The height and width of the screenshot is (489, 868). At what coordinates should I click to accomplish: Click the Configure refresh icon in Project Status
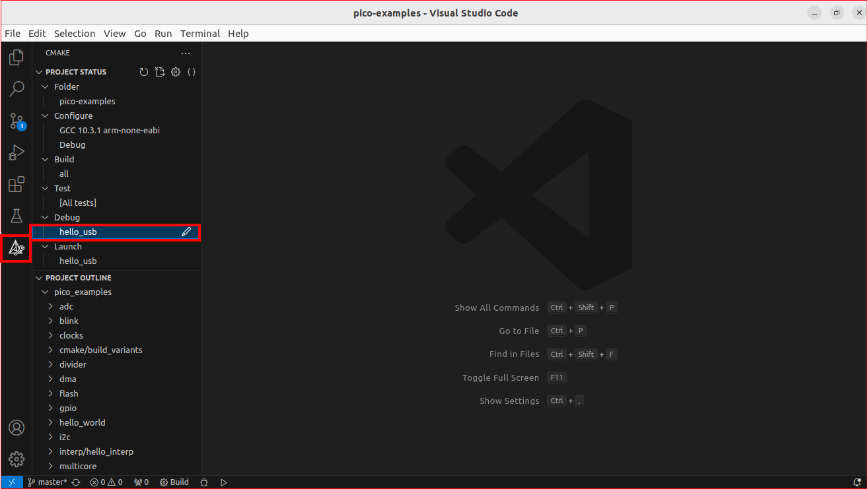tap(144, 71)
